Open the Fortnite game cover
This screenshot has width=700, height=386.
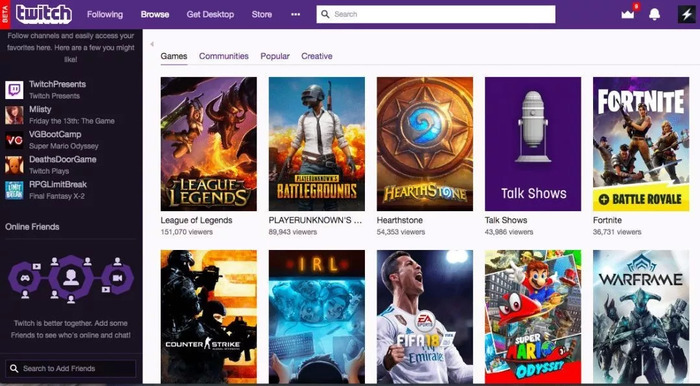(641, 144)
